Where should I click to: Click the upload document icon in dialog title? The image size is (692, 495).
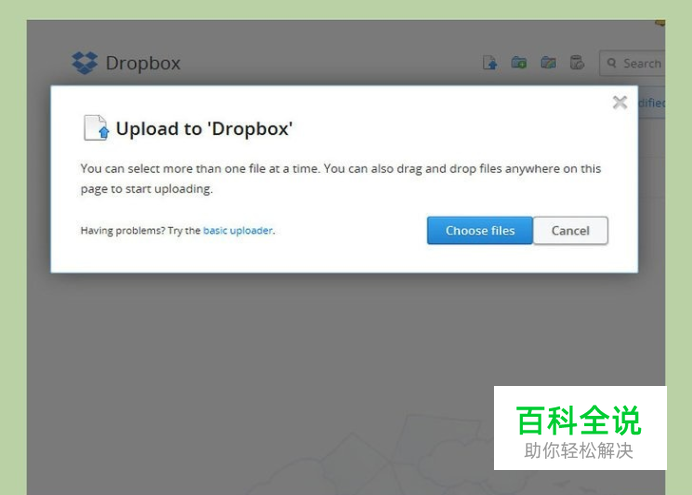(x=96, y=128)
